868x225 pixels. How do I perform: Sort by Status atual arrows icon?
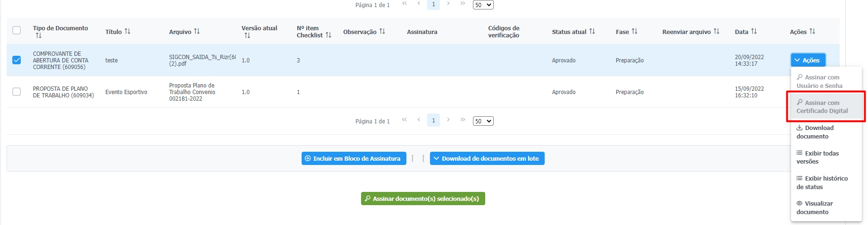[x=592, y=32]
